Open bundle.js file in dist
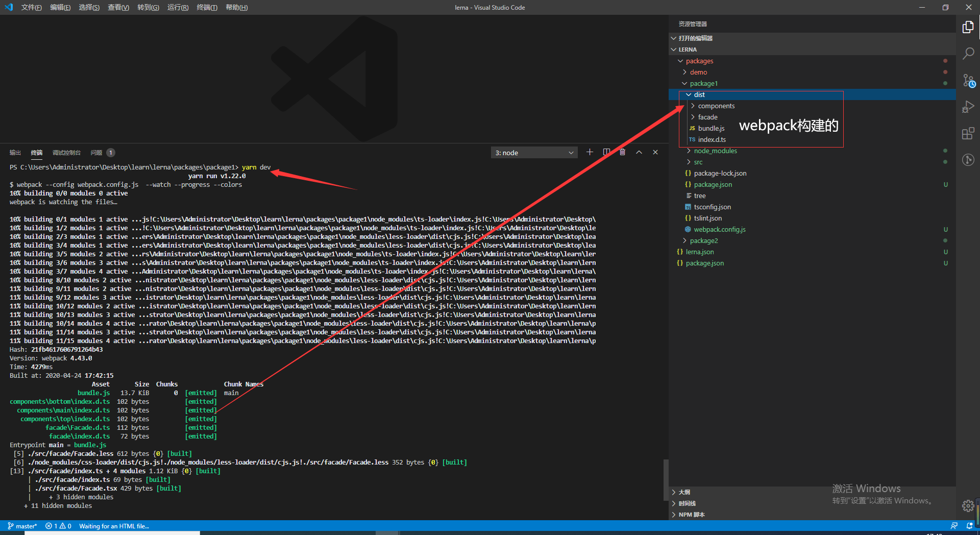The width and height of the screenshot is (980, 535). tap(711, 128)
